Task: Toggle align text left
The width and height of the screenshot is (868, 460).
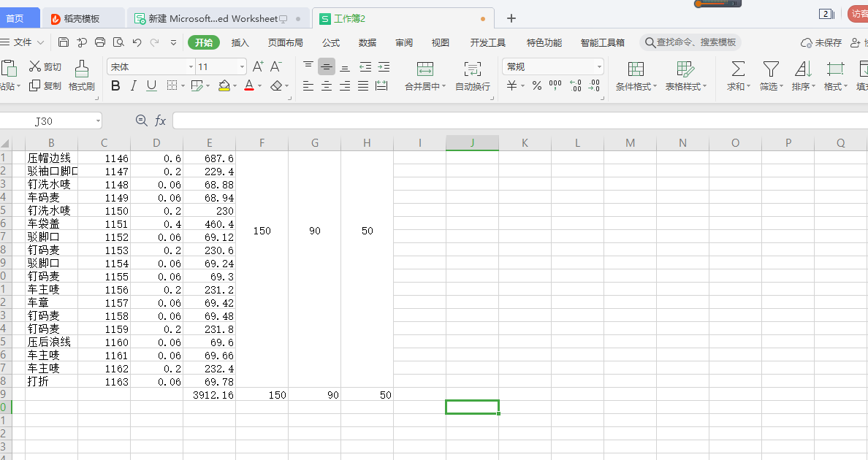Action: pyautogui.click(x=308, y=85)
